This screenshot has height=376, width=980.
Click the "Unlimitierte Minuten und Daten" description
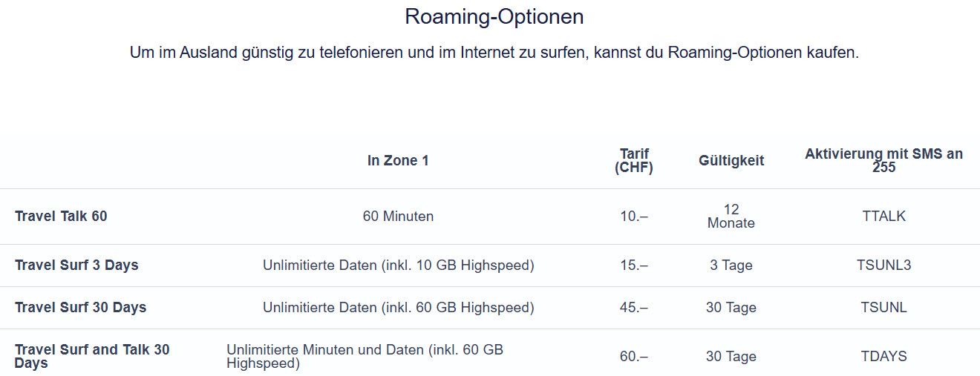pyautogui.click(x=365, y=356)
